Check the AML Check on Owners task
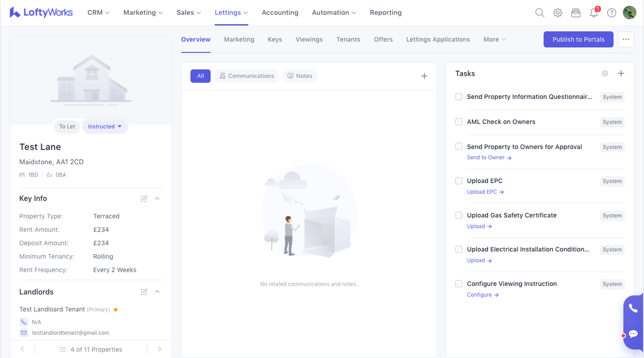The height and width of the screenshot is (358, 644). (x=459, y=122)
